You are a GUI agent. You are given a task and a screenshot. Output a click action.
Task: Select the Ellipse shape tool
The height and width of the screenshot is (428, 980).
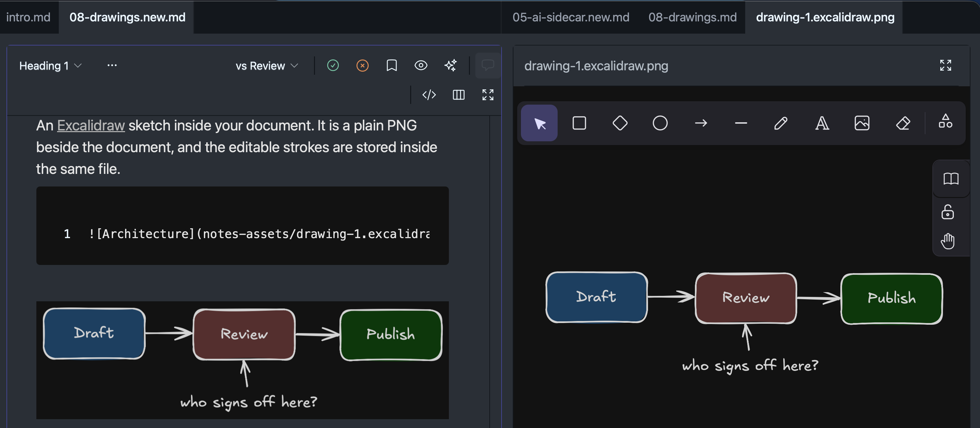tap(660, 123)
